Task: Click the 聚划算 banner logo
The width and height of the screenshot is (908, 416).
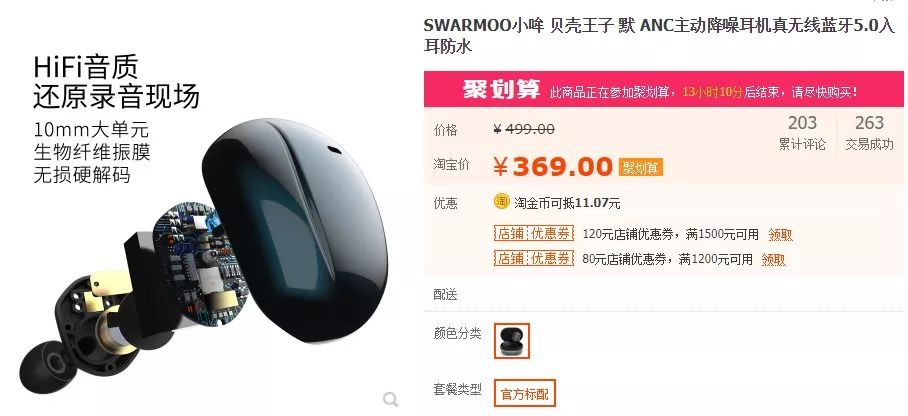Action: [501, 90]
